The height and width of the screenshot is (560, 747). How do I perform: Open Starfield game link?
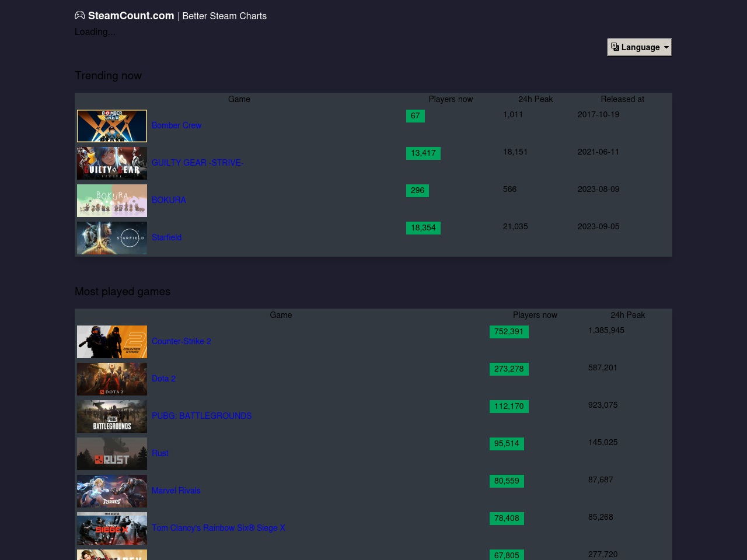[166, 237]
